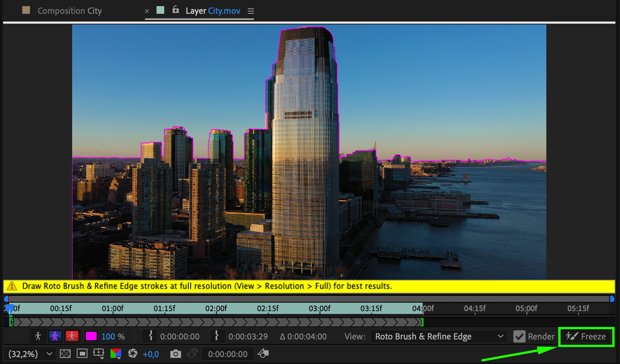Toggle alpha overlay view button
The width and height of the screenshot is (620, 364).
[x=72, y=336]
